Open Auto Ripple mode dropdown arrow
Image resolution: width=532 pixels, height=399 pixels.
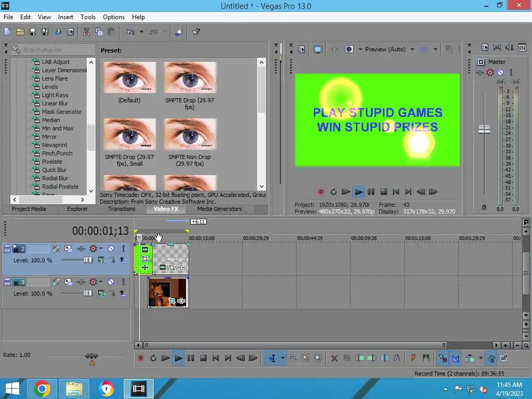pyautogui.click(x=481, y=358)
